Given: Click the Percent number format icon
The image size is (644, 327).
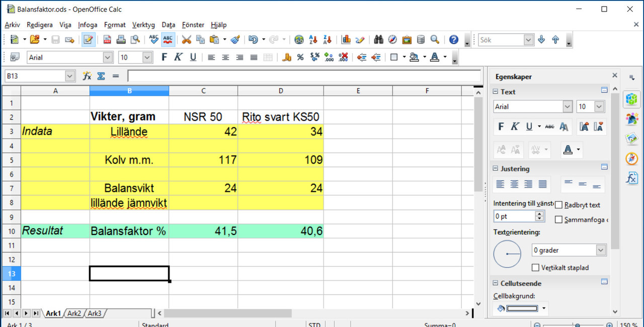Looking at the screenshot, I should click(x=300, y=57).
